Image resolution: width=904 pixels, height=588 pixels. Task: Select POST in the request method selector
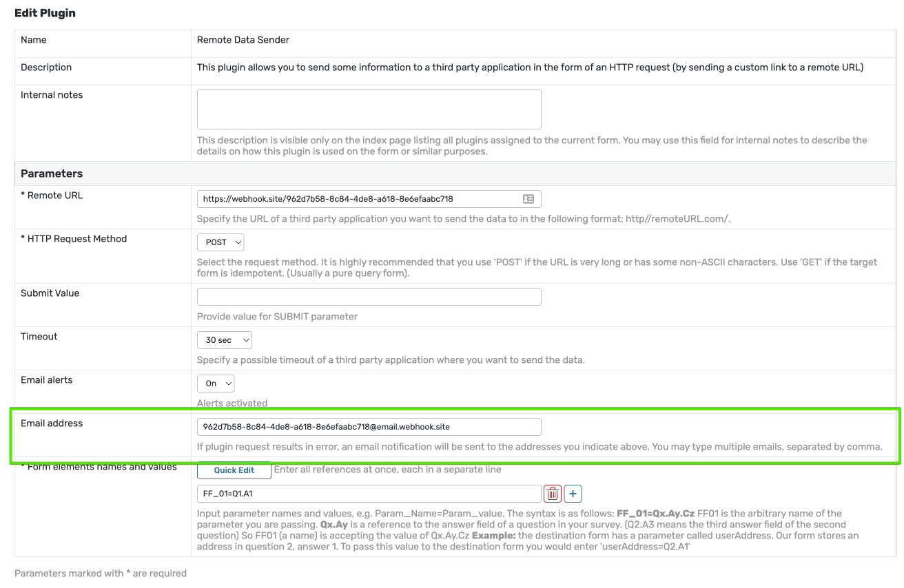(220, 242)
